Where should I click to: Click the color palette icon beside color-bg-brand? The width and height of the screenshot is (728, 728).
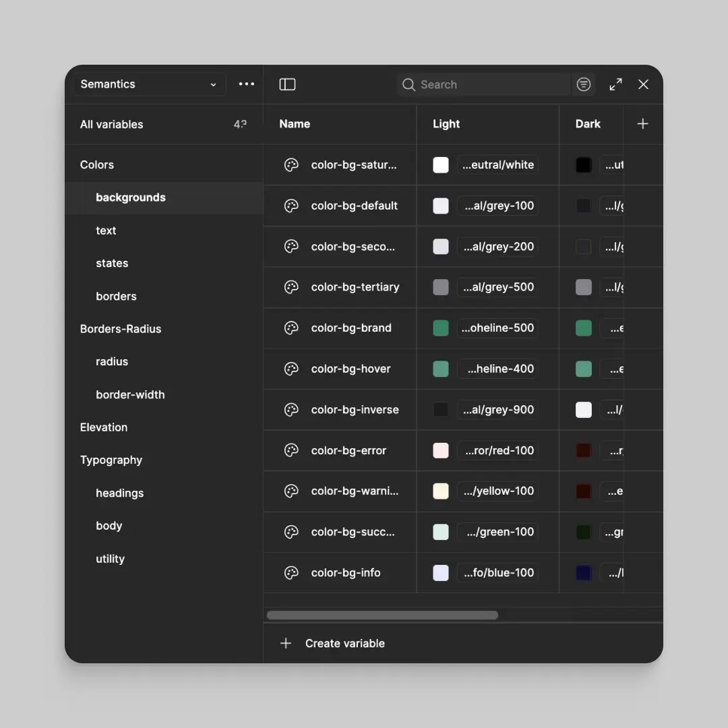pos(291,328)
